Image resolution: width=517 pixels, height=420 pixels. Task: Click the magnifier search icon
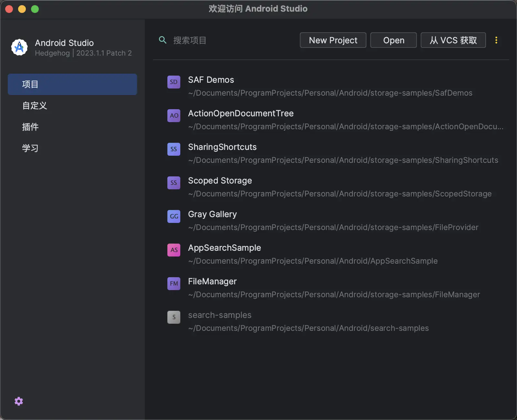coord(163,40)
